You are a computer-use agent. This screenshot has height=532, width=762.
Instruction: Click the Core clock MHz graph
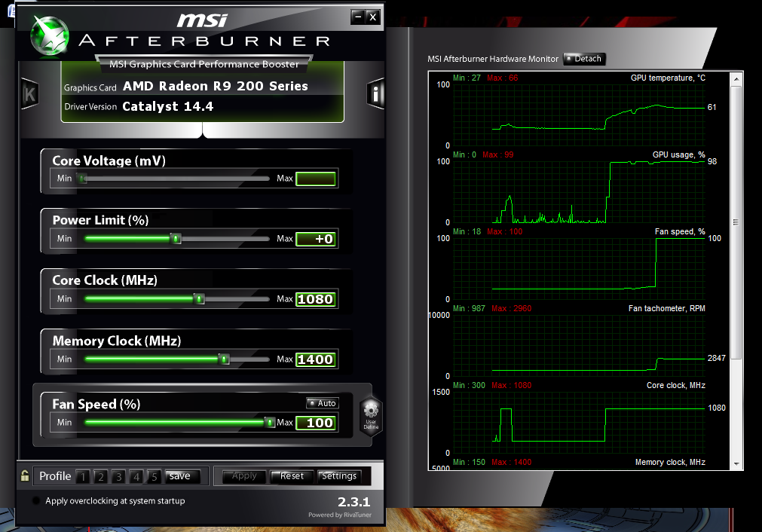click(x=579, y=423)
